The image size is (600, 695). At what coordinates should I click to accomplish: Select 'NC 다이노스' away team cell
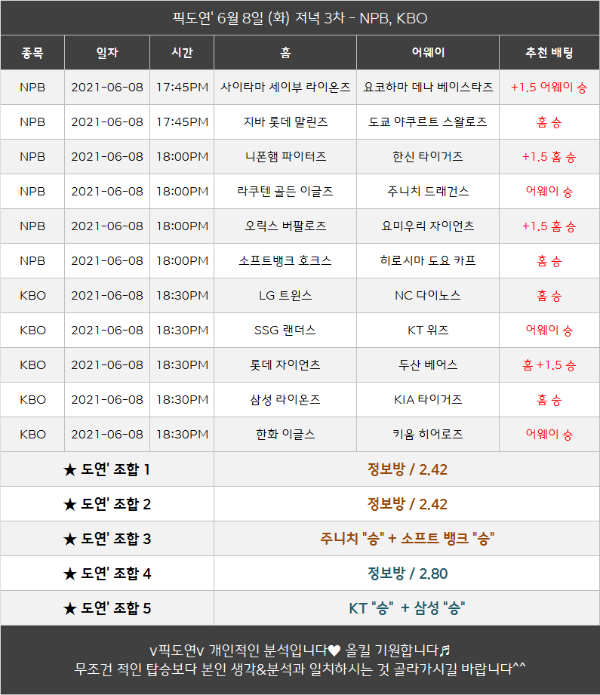pos(428,296)
